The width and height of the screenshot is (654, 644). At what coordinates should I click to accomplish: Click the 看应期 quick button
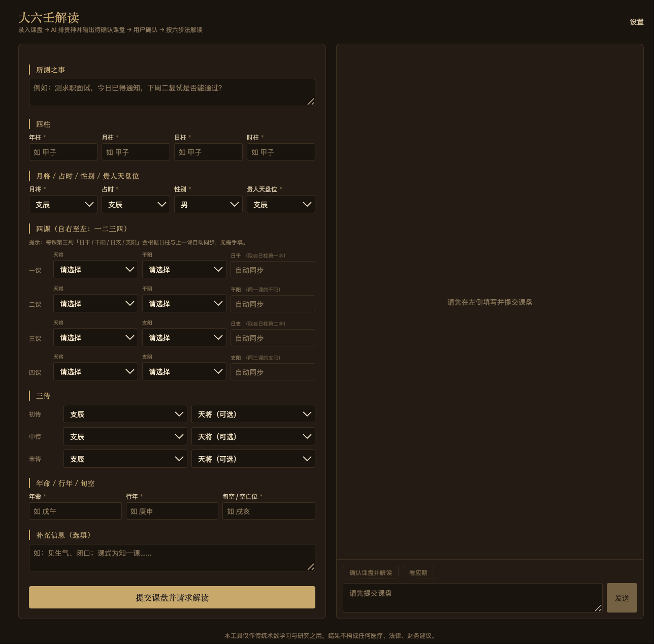(418, 572)
